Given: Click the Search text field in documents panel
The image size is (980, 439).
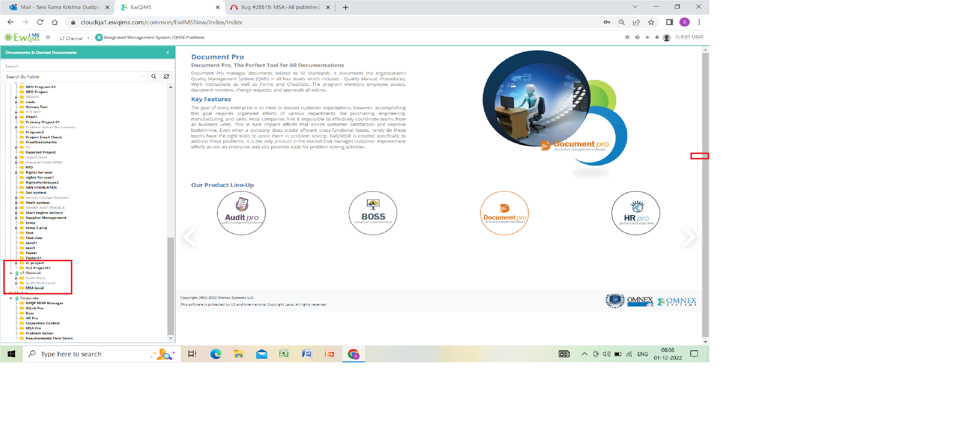Looking at the screenshot, I should (88, 66).
